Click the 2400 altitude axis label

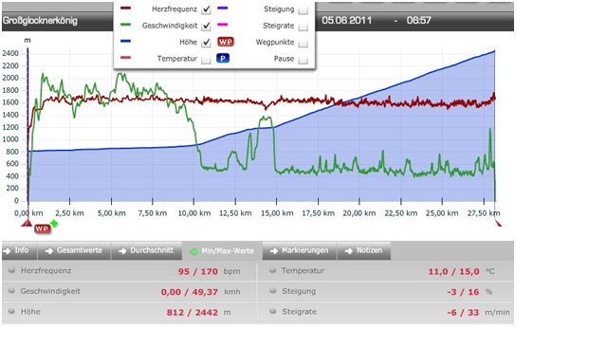[x=10, y=53]
